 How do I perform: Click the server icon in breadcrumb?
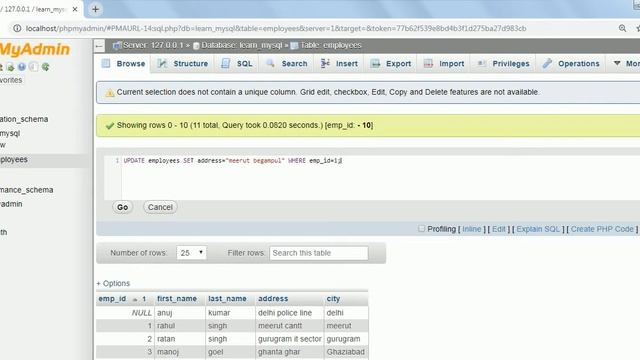click(x=117, y=45)
